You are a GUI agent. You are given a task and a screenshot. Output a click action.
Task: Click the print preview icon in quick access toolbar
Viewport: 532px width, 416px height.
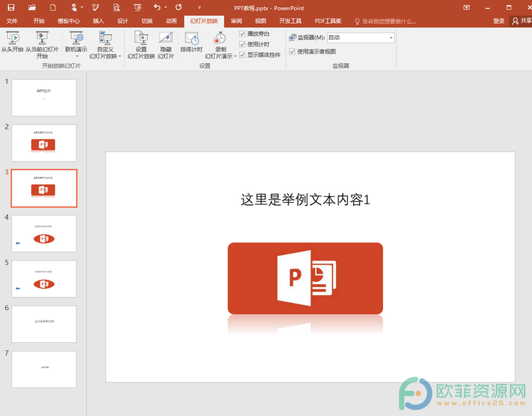coord(116,7)
